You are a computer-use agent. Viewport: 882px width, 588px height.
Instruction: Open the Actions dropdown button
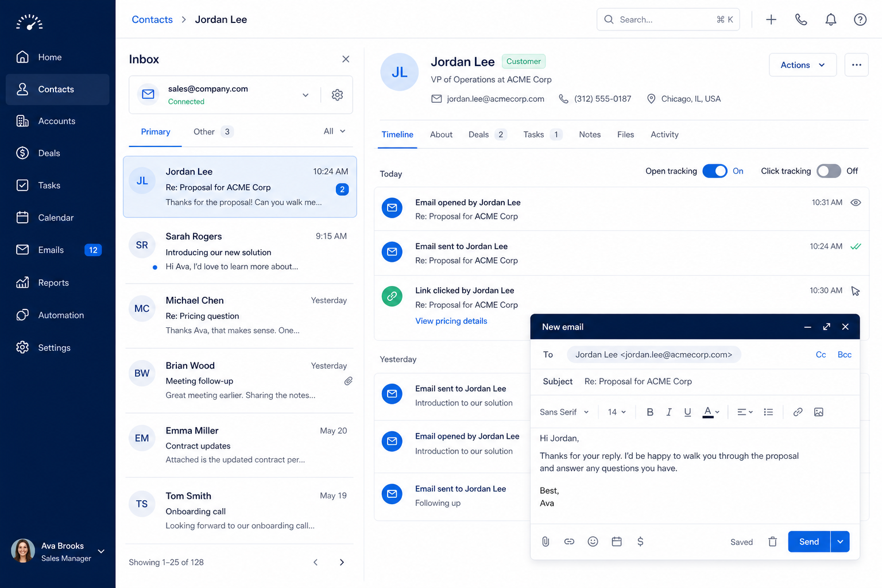click(803, 65)
